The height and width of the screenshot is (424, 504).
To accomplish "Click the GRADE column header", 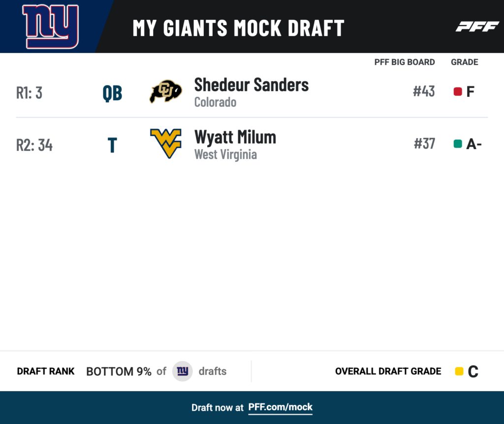I will click(x=465, y=62).
